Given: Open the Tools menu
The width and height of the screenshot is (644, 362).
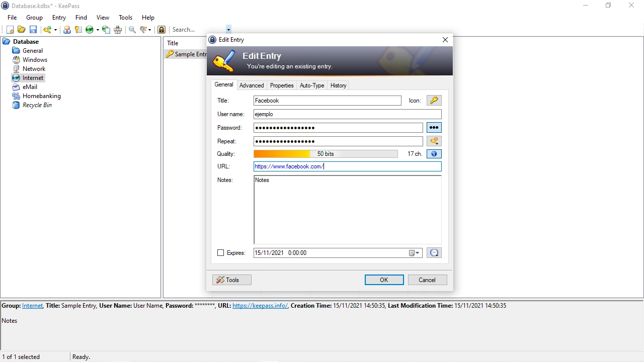Looking at the screenshot, I should point(125,18).
